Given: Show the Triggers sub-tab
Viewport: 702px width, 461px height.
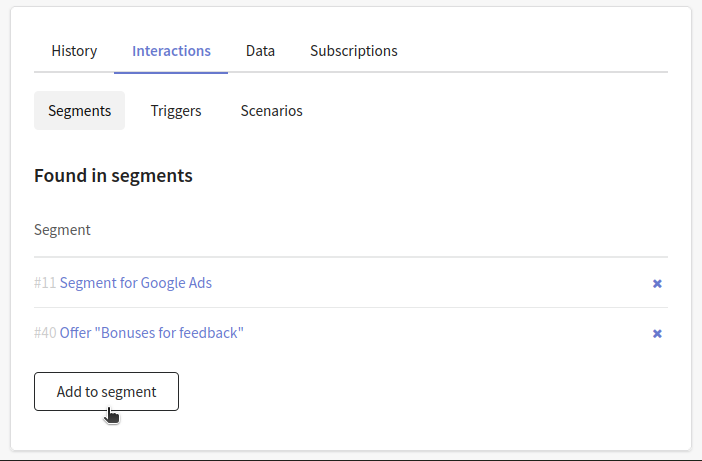Looking at the screenshot, I should pyautogui.click(x=176, y=111).
